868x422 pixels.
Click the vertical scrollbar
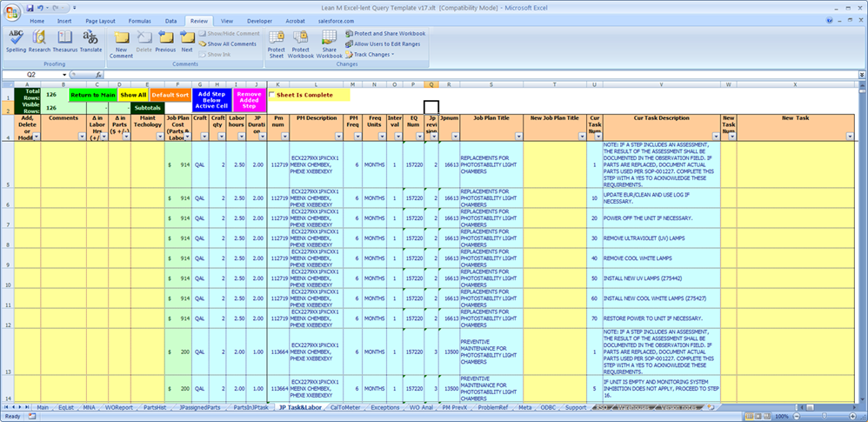pos(863,244)
